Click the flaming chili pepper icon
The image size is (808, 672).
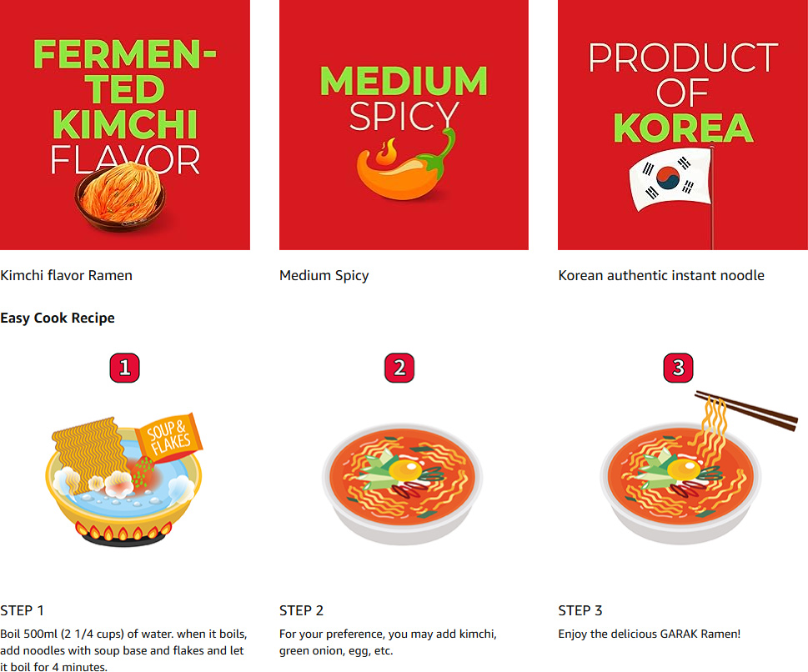(x=407, y=164)
